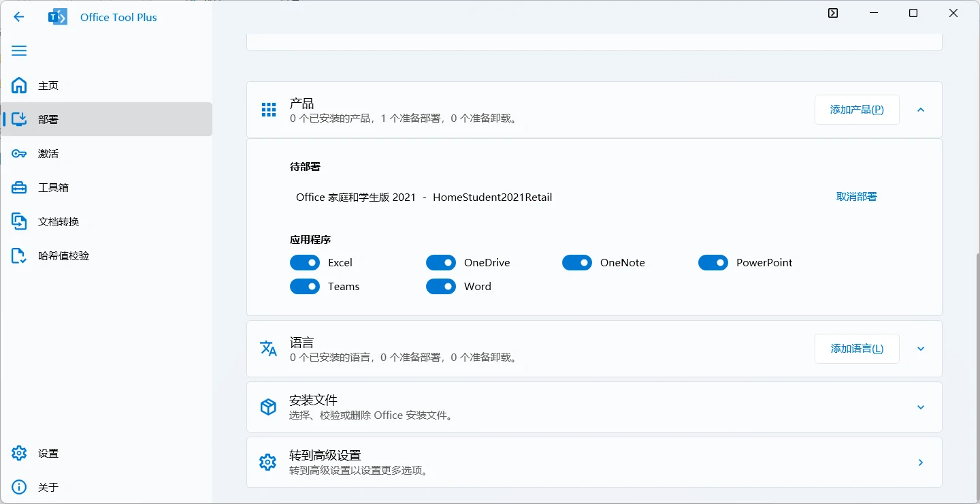980x504 pixels.
Task: Collapse the 产品 products section
Action: pos(921,110)
